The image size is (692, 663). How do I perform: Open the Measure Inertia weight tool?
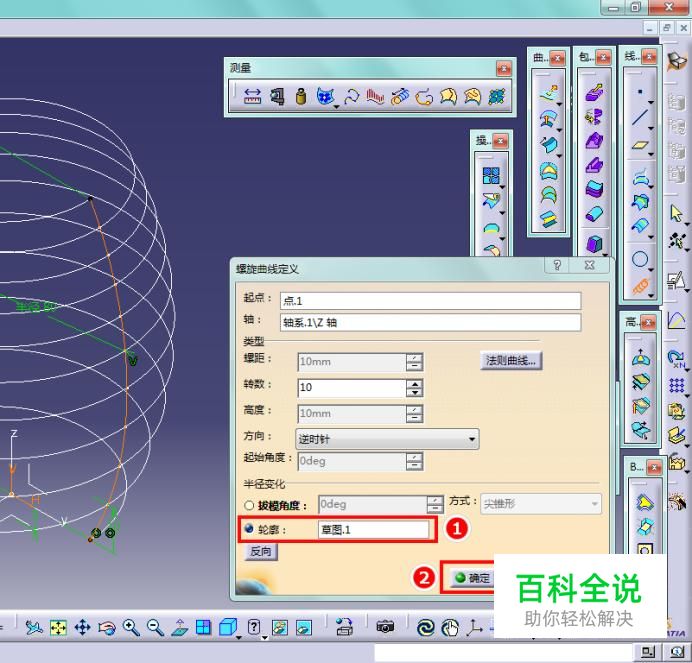point(301,96)
